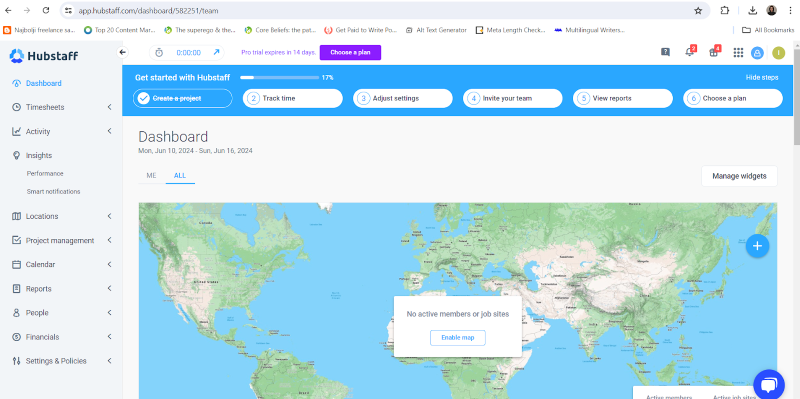The width and height of the screenshot is (800, 399).
Task: Open the browser extensions puzzle icon
Action: click(x=724, y=10)
